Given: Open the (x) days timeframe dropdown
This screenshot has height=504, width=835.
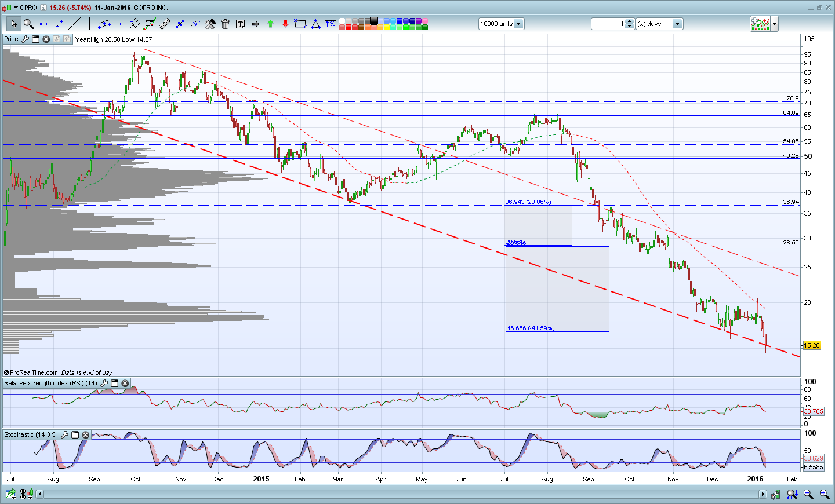Looking at the screenshot, I should click(660, 24).
